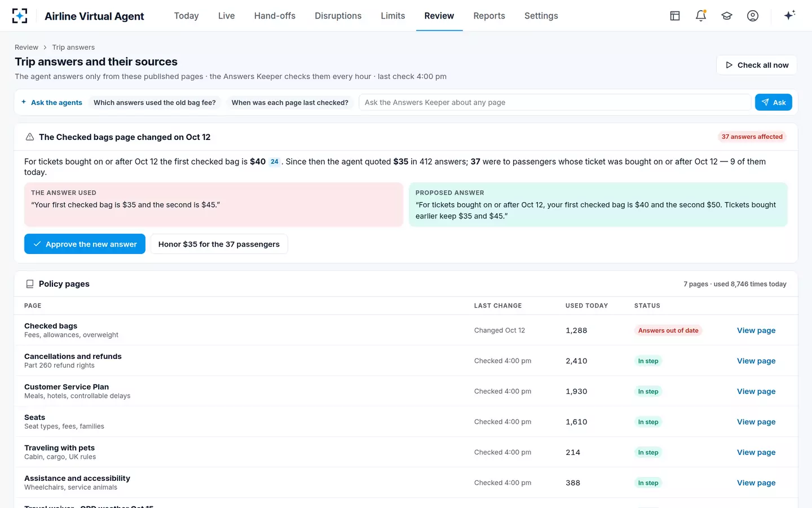812x508 pixels.
Task: Click the 'Answers out of date' status badge
Action: [x=668, y=330]
